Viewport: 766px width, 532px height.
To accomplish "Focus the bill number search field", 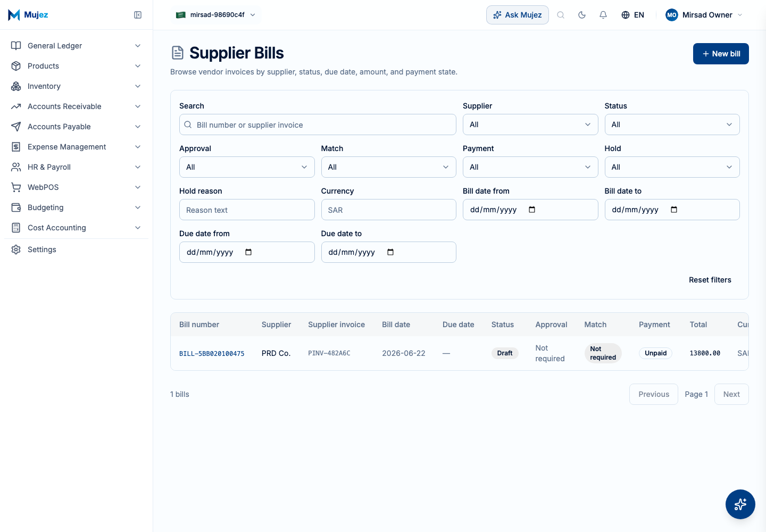I will (318, 124).
